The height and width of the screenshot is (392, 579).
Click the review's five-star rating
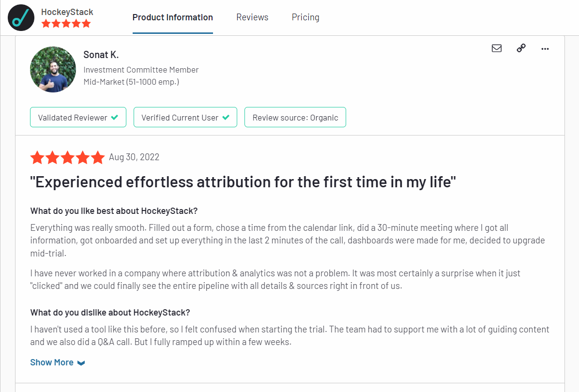pyautogui.click(x=67, y=157)
